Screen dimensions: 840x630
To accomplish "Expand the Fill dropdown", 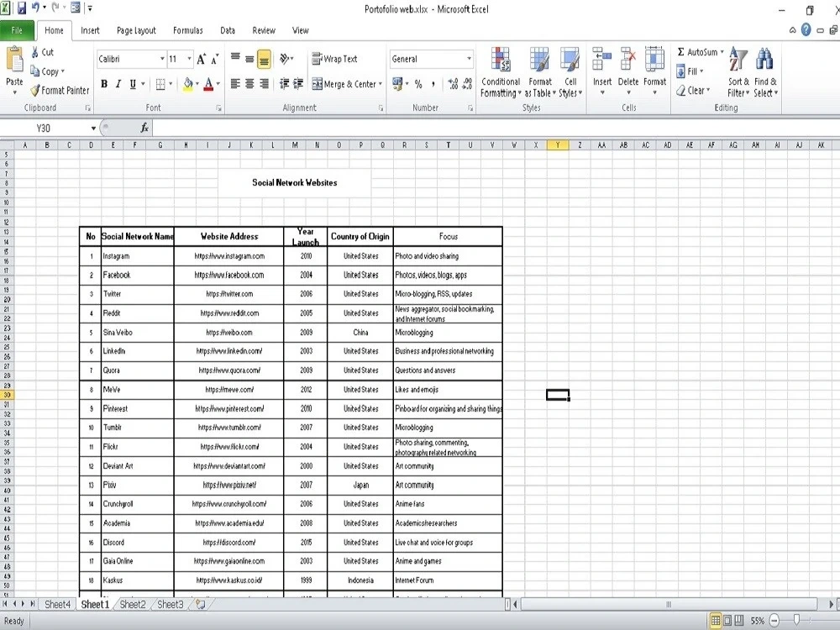I will point(701,71).
